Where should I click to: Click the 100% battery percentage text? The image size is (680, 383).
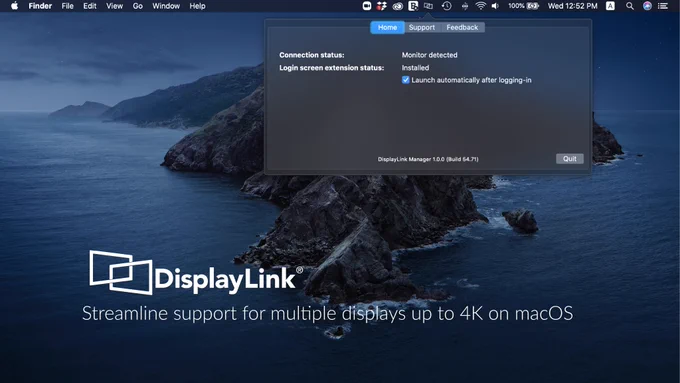[x=516, y=6]
